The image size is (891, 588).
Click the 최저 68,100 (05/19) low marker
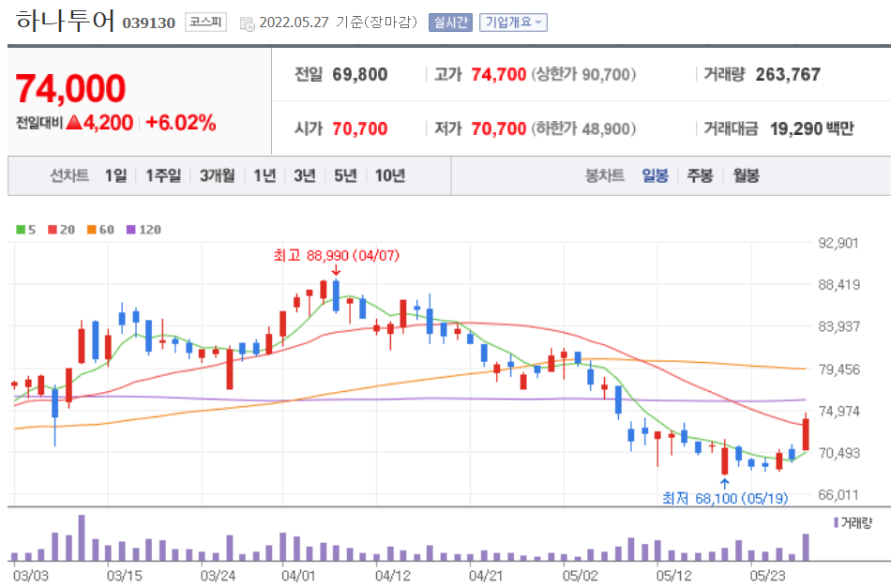(725, 498)
